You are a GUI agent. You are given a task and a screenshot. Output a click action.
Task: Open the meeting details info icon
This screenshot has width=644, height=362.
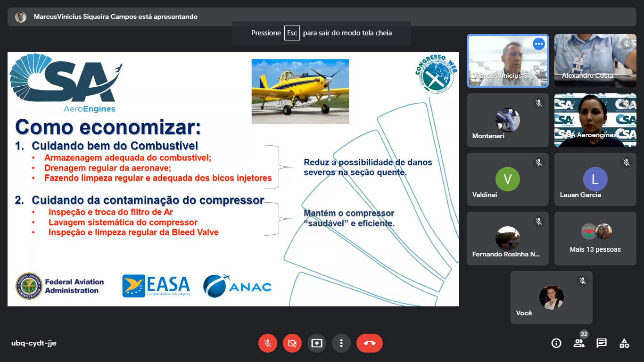[556, 343]
